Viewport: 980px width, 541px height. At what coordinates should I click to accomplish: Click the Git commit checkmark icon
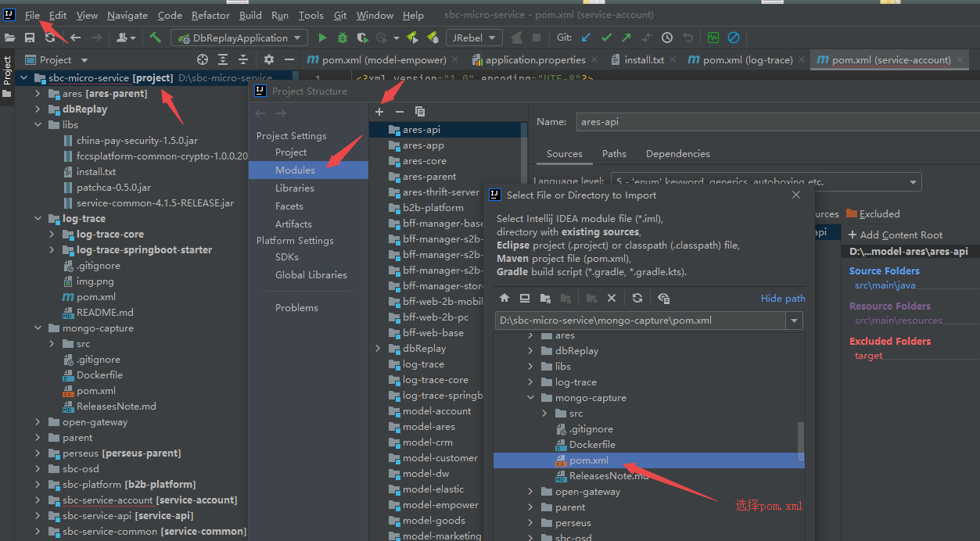[x=606, y=38]
